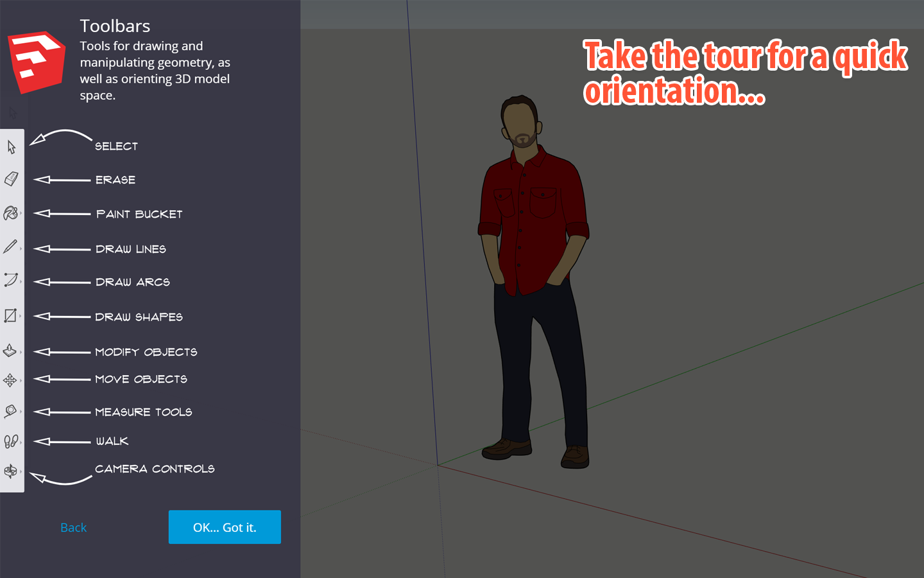This screenshot has width=924, height=578.
Task: Expand the Camera Controls flyout arrow
Action: click(21, 472)
